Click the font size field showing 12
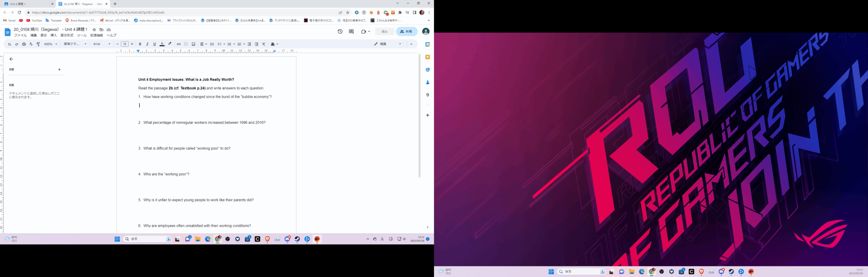The width and height of the screenshot is (868, 277). click(125, 44)
